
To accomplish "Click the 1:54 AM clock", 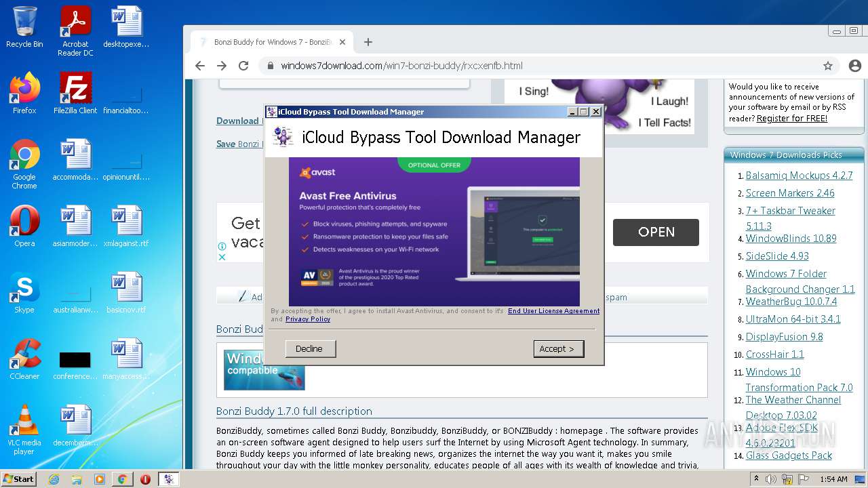I will [x=833, y=479].
